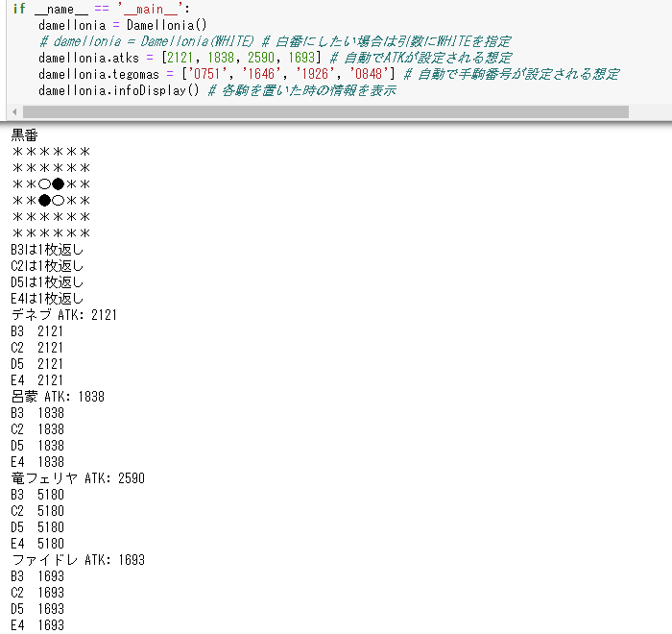Click the row E4 1693

click(x=37, y=624)
